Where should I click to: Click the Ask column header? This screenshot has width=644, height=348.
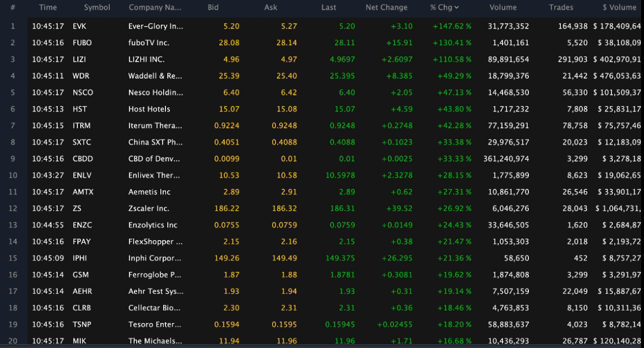(x=271, y=7)
